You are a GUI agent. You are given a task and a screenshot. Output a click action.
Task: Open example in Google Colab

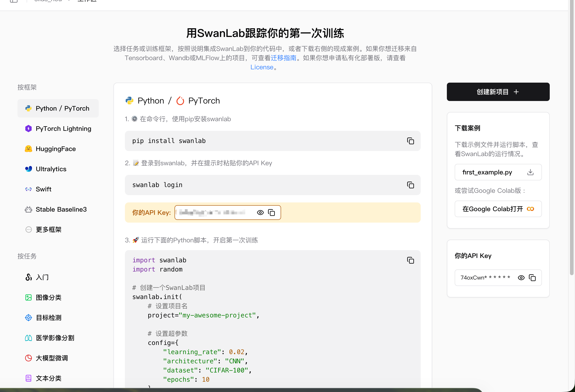click(498, 209)
